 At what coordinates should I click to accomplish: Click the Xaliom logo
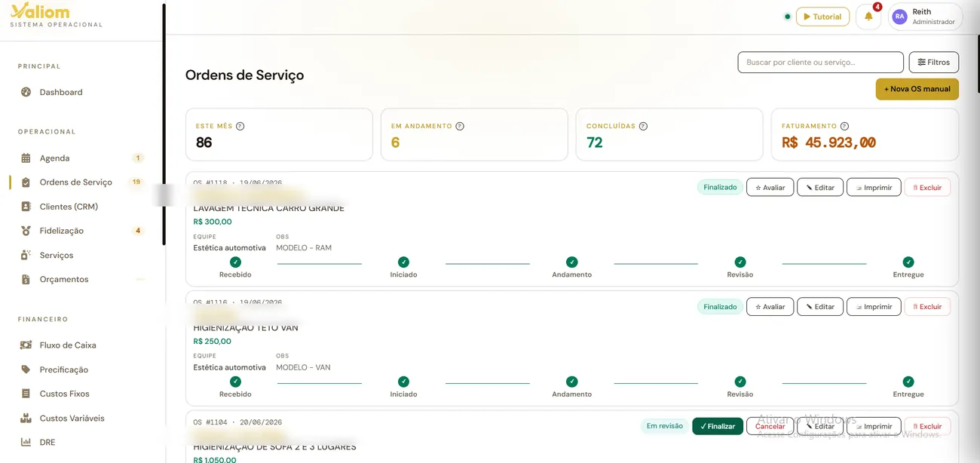[40, 11]
